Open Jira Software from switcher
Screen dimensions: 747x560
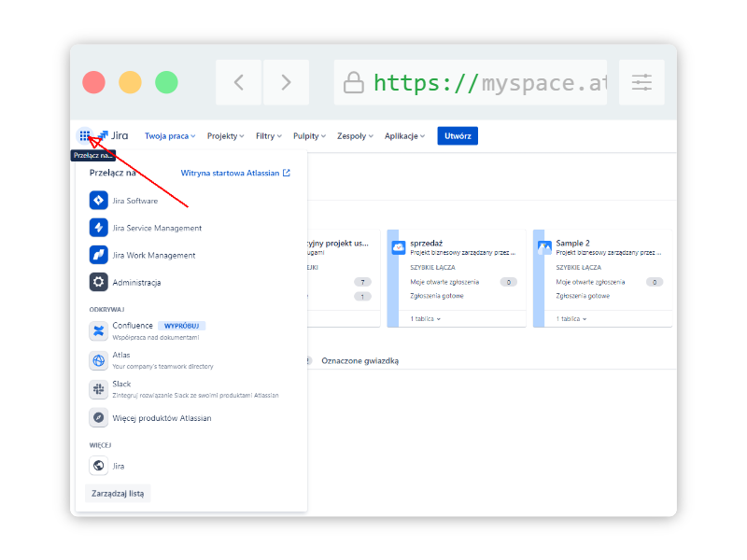click(99, 201)
